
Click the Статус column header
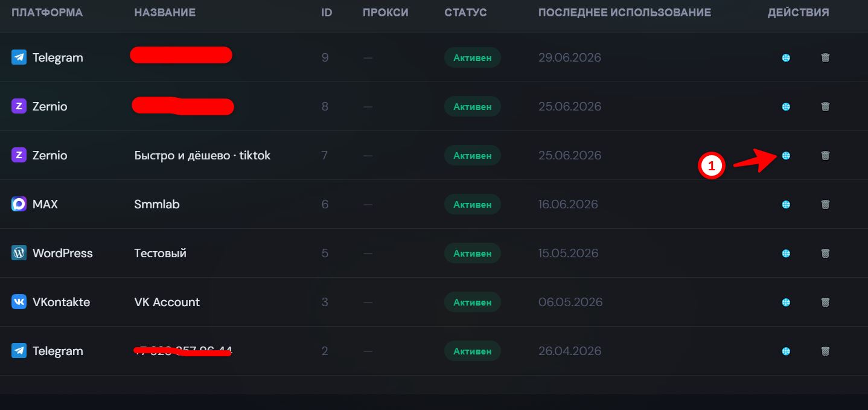pos(465,13)
